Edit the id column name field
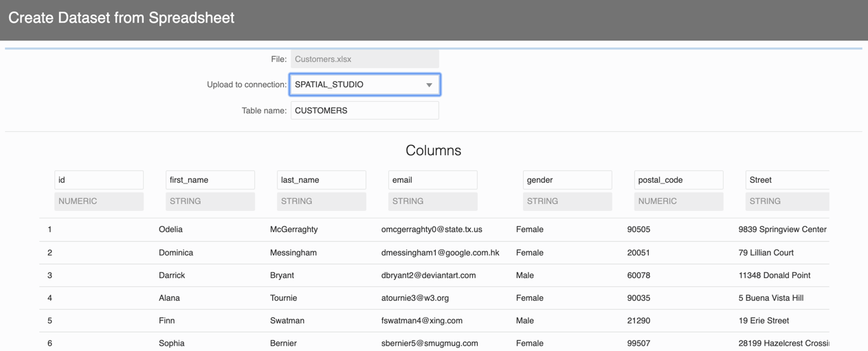 point(99,180)
